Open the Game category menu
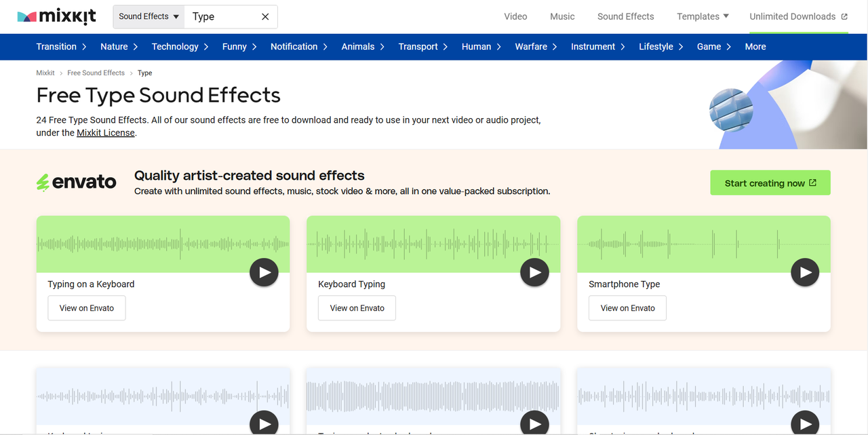 tap(714, 46)
